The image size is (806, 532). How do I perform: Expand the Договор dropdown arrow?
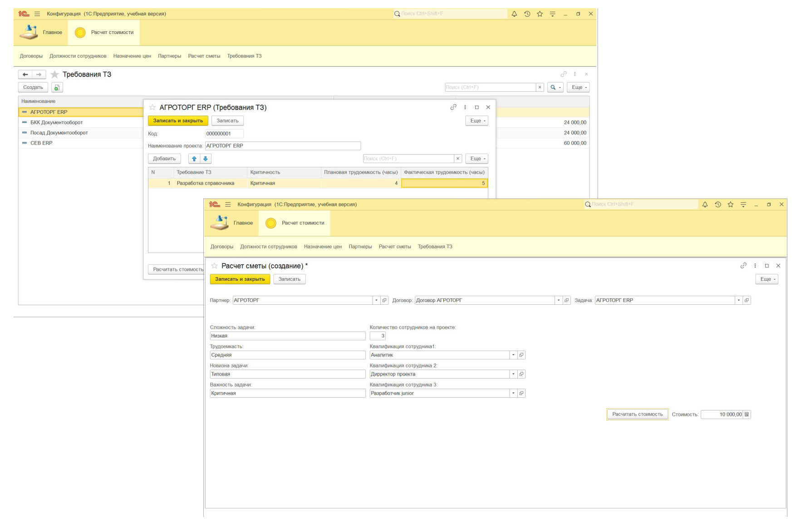click(x=558, y=300)
